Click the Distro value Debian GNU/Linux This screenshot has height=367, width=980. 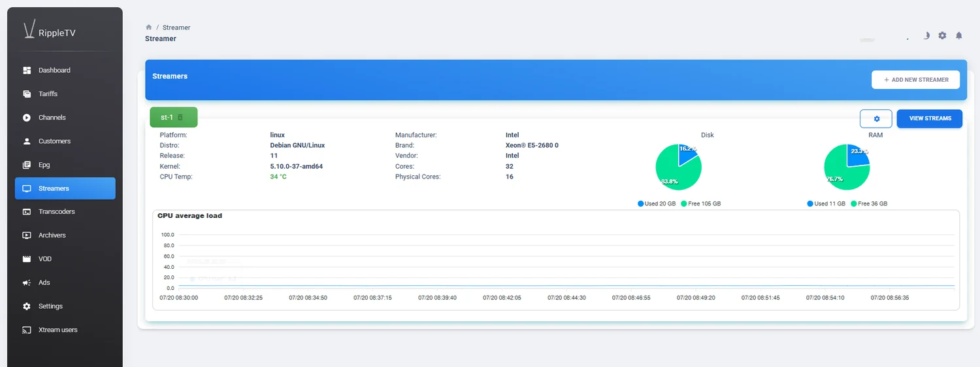(x=297, y=145)
